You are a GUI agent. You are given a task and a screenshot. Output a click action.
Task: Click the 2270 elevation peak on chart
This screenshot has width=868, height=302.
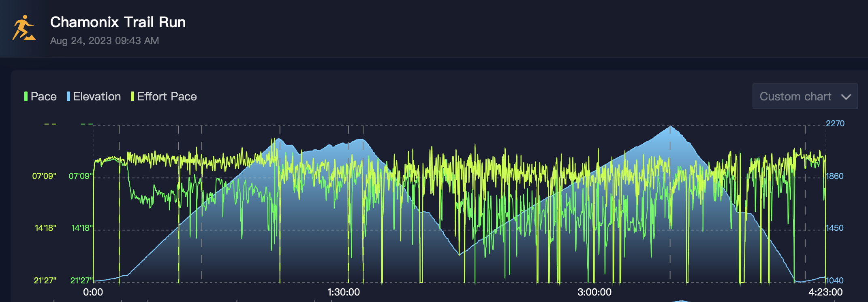(670, 127)
